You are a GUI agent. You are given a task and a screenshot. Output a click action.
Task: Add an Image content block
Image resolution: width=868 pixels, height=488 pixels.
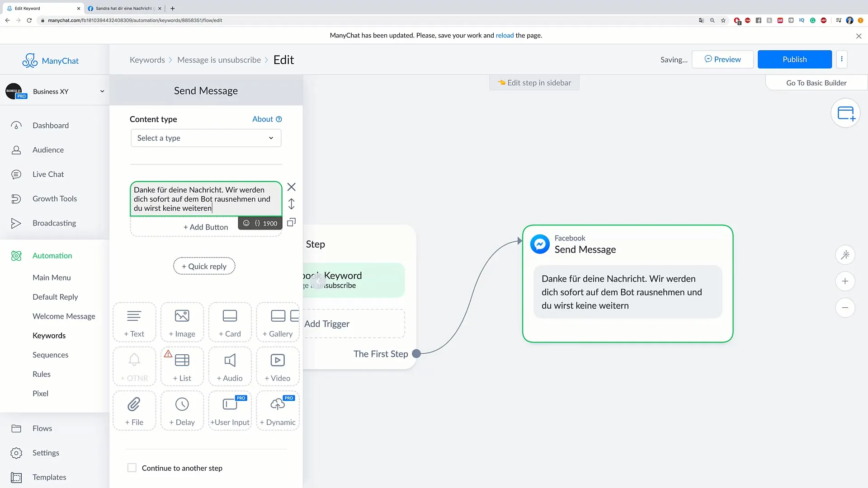[x=182, y=322]
